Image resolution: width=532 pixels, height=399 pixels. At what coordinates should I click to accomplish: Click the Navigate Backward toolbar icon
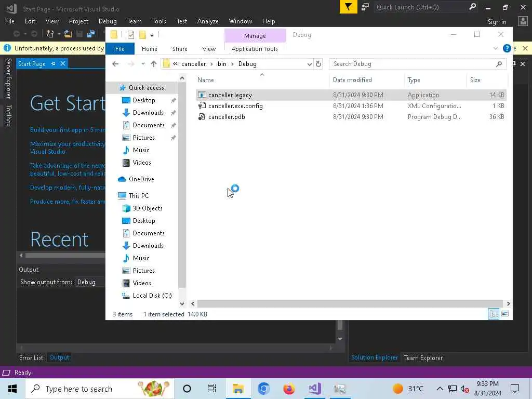[16, 34]
